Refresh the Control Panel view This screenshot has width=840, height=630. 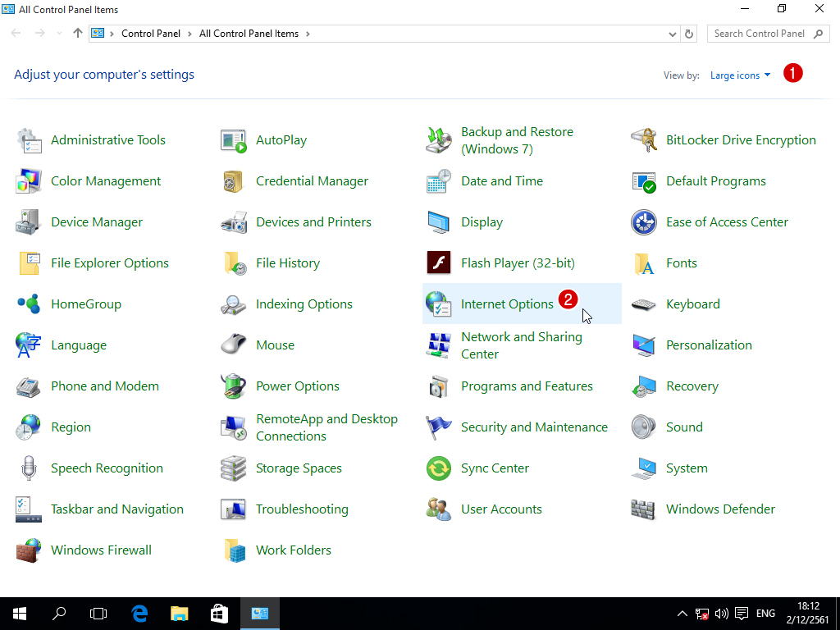(x=689, y=34)
